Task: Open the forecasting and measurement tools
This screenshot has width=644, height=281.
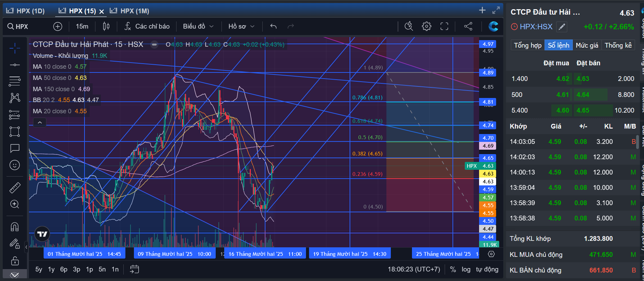Action: pos(15,115)
